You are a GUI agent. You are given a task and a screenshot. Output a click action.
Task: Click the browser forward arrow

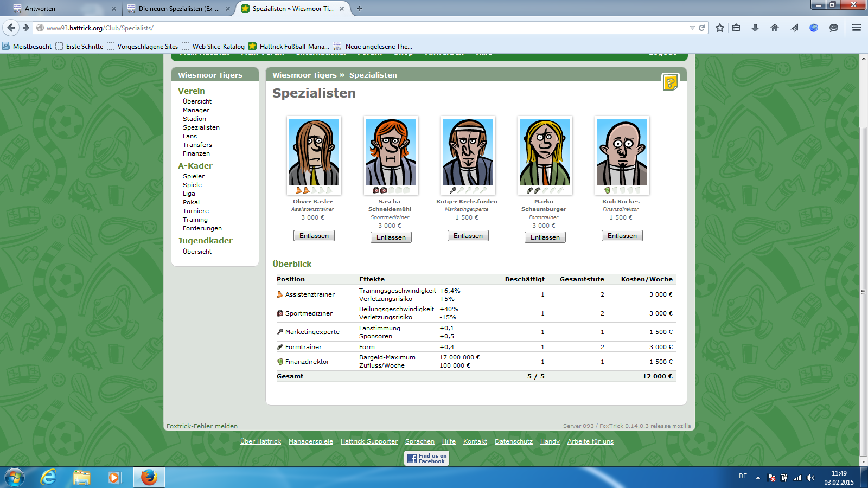coord(25,28)
